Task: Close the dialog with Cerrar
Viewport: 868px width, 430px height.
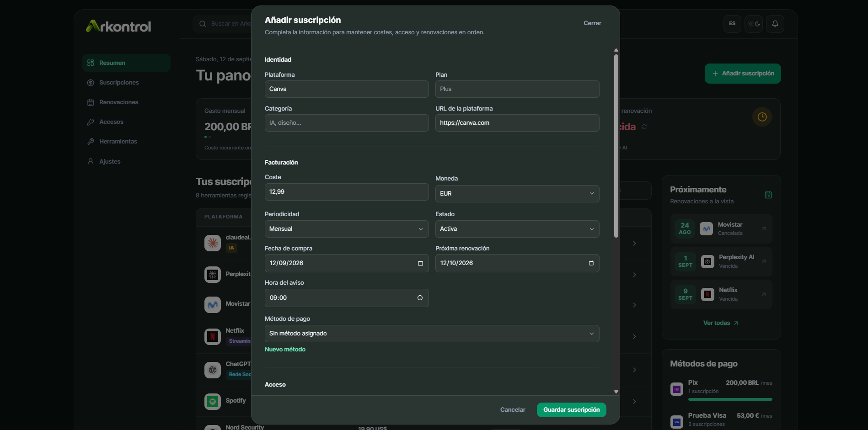Action: [x=592, y=23]
